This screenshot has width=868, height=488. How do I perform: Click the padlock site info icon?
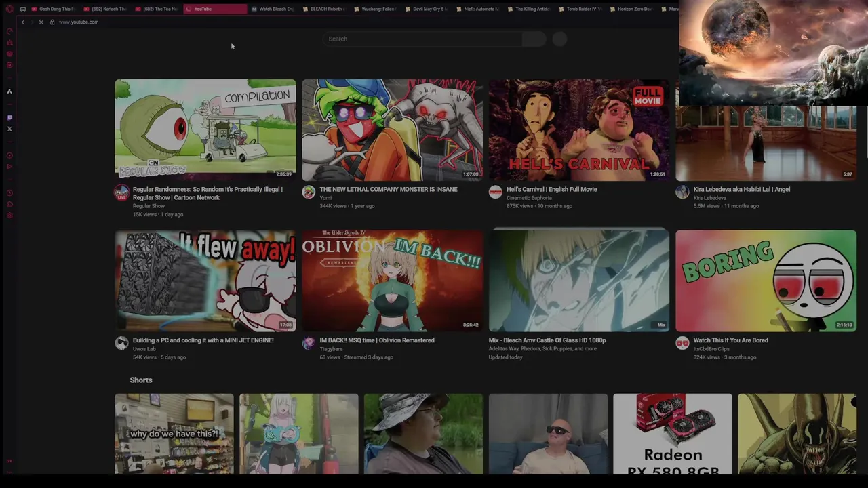coord(52,22)
